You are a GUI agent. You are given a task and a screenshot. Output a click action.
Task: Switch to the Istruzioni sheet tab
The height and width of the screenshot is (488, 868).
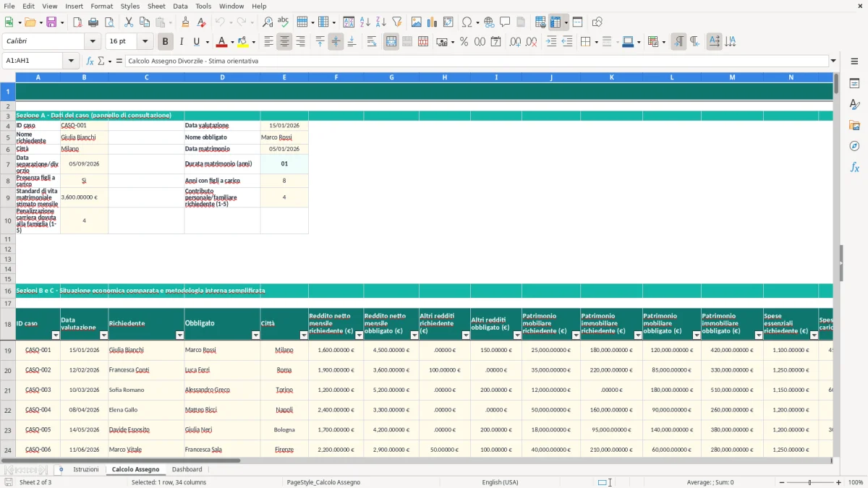coord(86,469)
